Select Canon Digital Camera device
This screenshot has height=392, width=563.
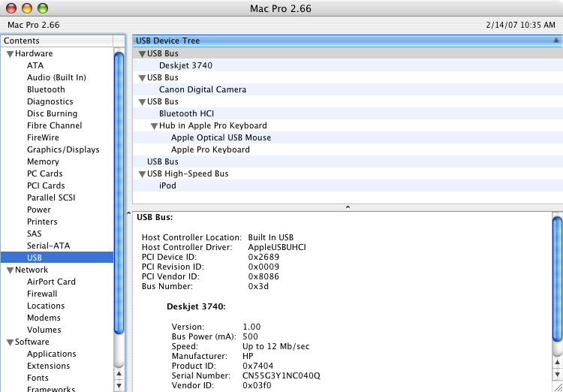click(x=348, y=89)
